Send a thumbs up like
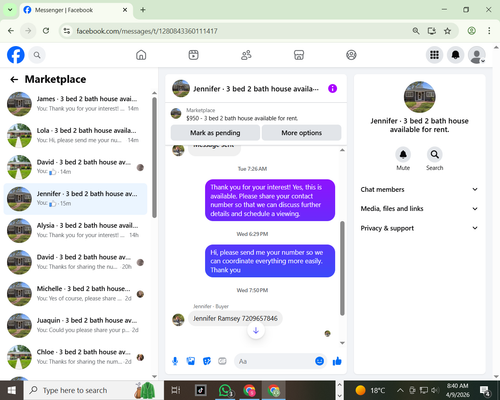The image size is (500, 400). click(337, 361)
